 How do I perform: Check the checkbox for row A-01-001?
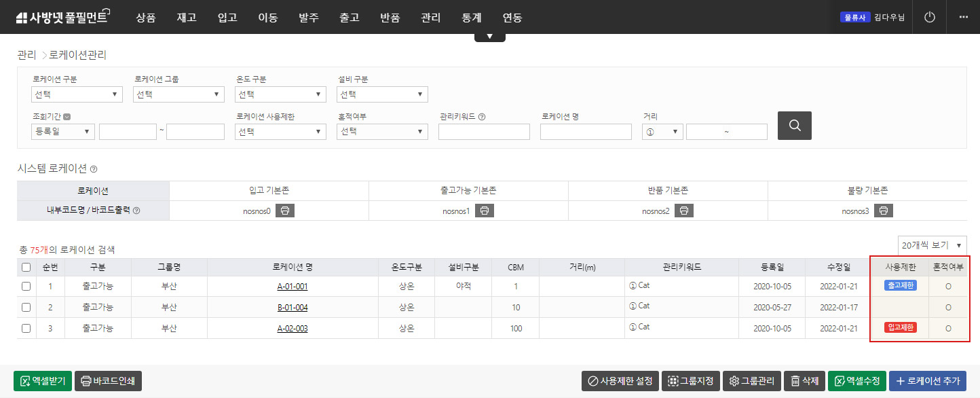click(26, 287)
